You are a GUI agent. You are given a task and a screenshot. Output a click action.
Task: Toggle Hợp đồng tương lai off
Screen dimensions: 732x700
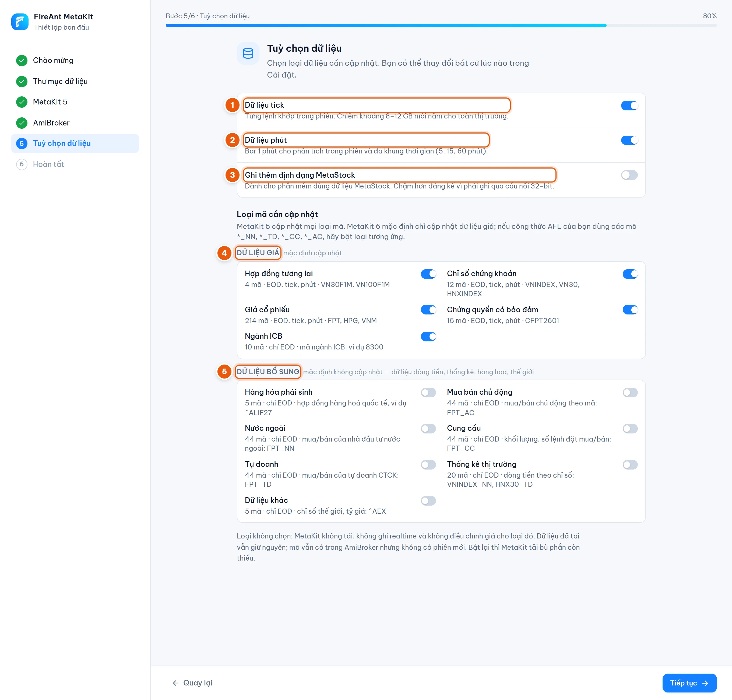(x=428, y=274)
